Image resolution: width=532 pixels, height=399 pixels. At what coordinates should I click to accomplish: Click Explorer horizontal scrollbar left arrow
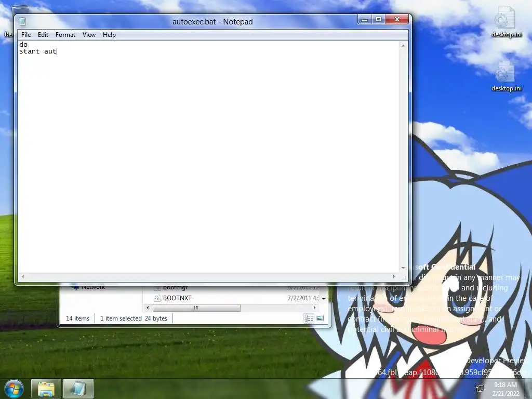click(x=147, y=308)
